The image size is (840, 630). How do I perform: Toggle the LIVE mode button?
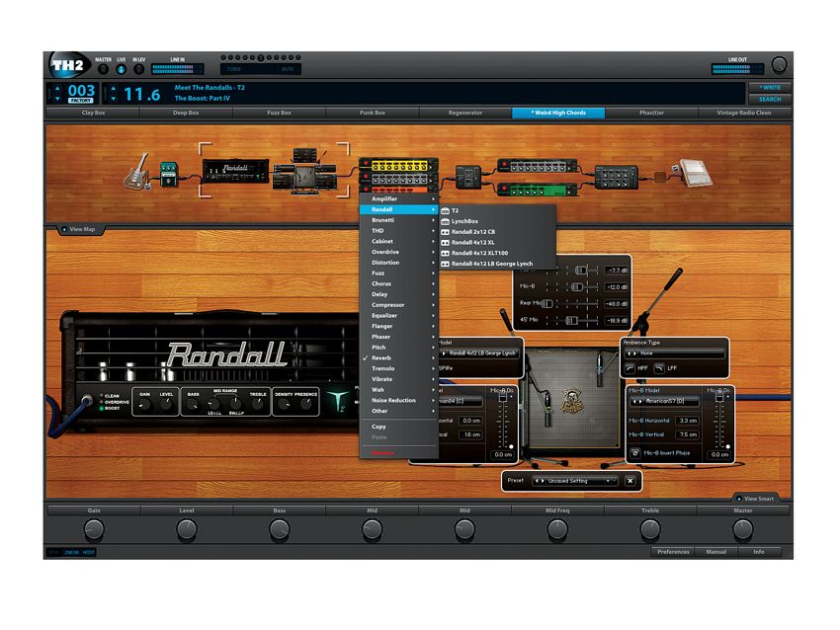[x=122, y=69]
